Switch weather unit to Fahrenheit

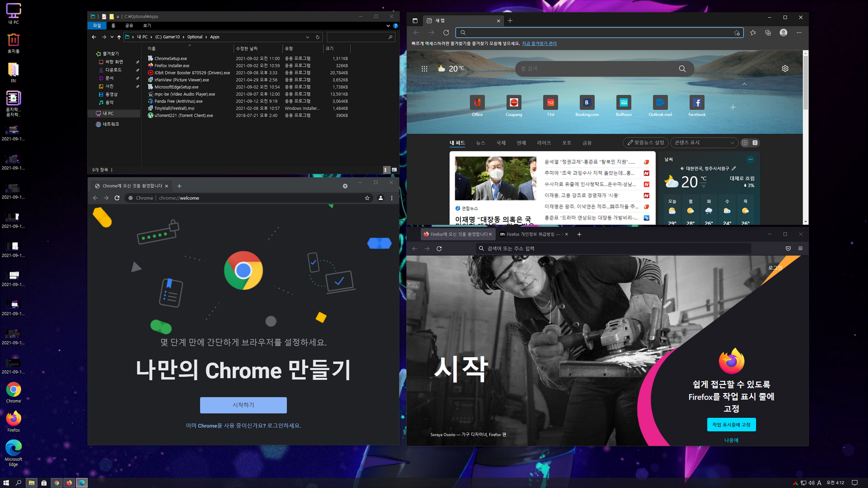pos(703,186)
